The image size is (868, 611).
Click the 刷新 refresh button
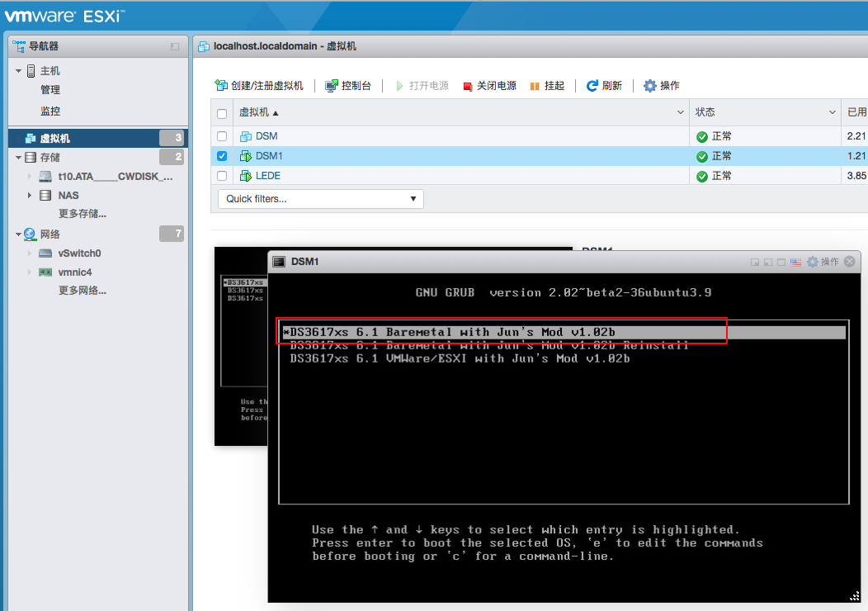click(605, 85)
